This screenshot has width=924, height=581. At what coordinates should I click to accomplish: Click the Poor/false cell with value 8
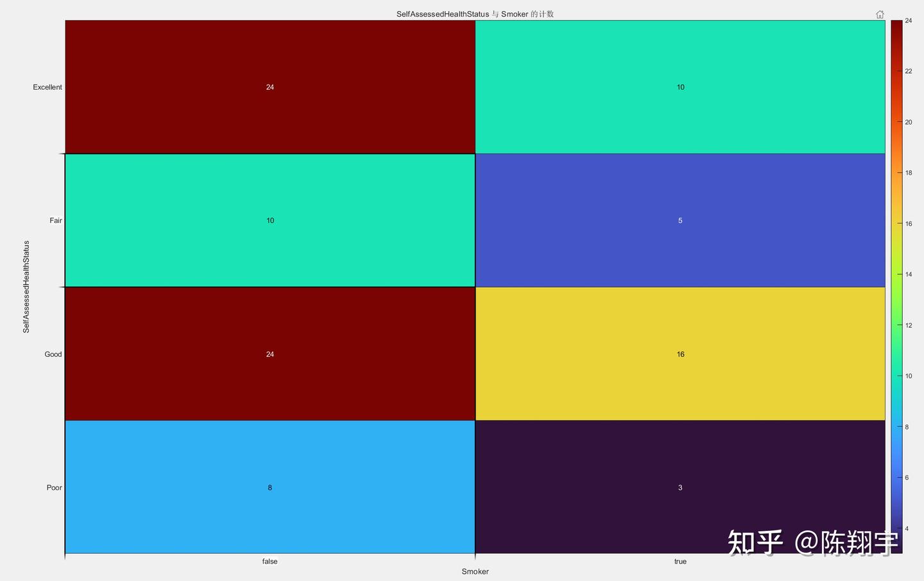pyautogui.click(x=270, y=487)
